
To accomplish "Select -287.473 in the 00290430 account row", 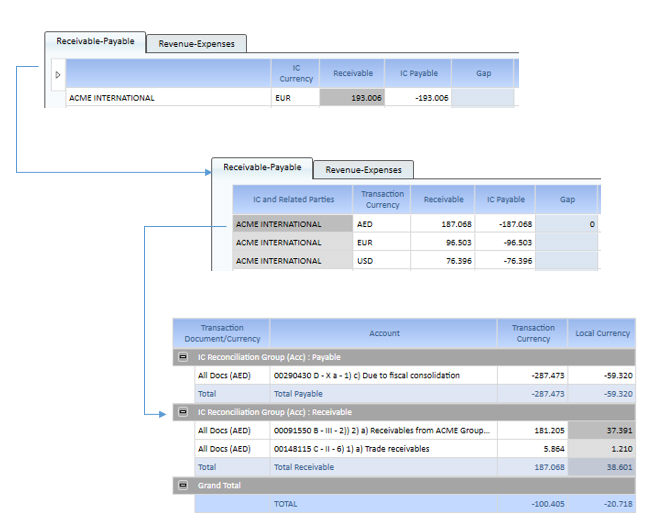I will [533, 375].
